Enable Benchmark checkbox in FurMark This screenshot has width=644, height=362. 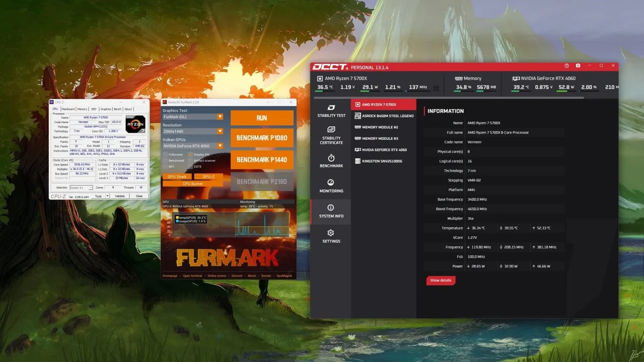(165, 160)
